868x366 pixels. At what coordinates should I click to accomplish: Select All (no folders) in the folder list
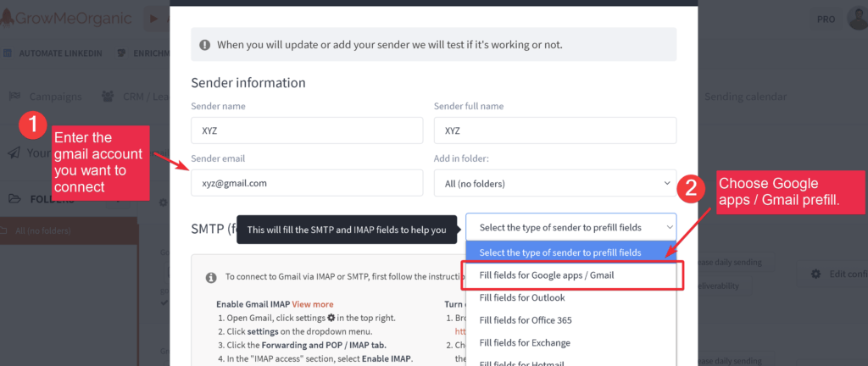69,231
